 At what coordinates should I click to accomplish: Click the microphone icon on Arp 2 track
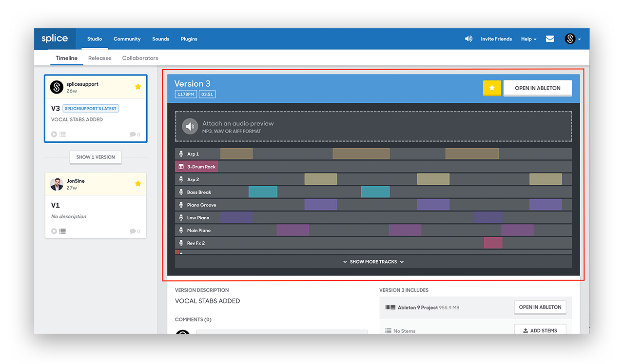181,179
